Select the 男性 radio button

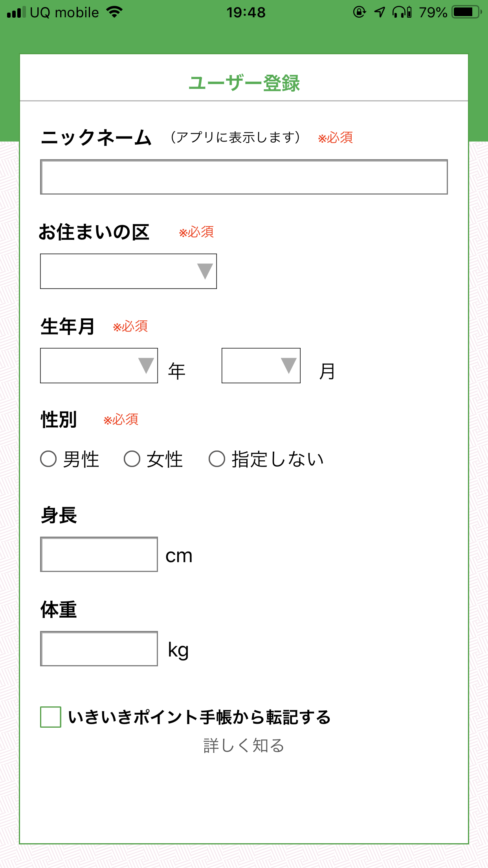(49, 459)
